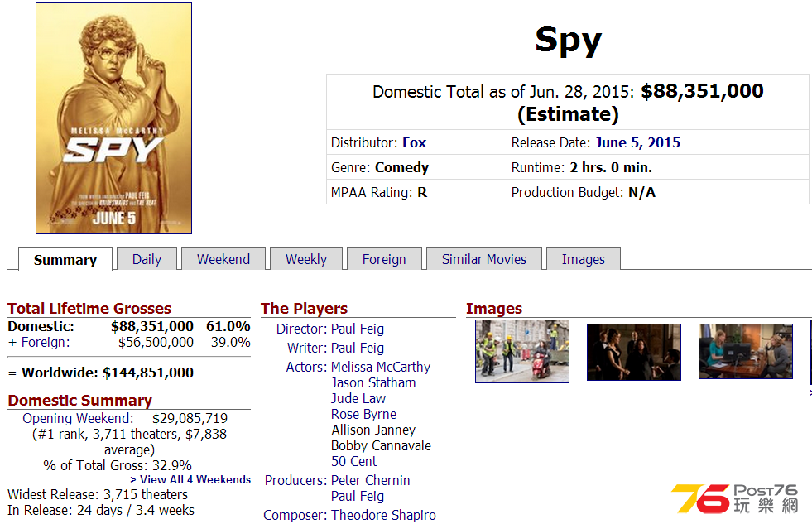Screen dimensions: 812x524
Task: Click the opening weekend figure $29,085,719
Action: coord(190,418)
